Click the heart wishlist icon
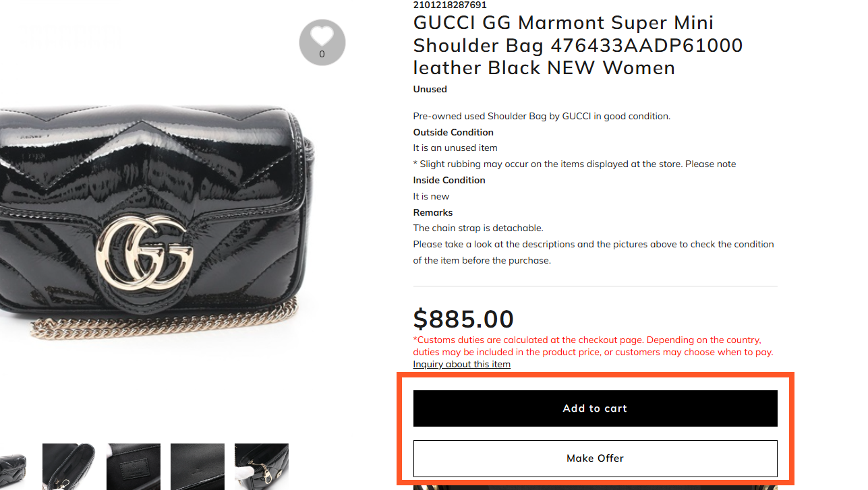The height and width of the screenshot is (490, 868). (322, 35)
